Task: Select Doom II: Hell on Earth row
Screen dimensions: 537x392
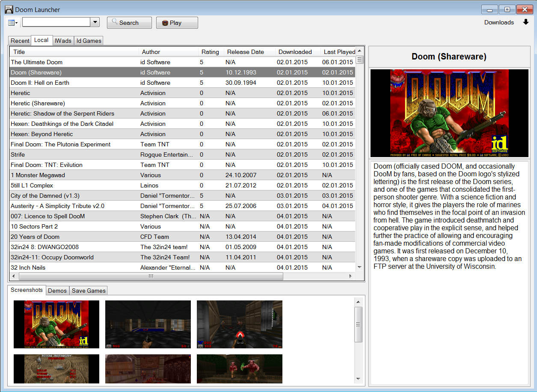Action: coord(183,83)
